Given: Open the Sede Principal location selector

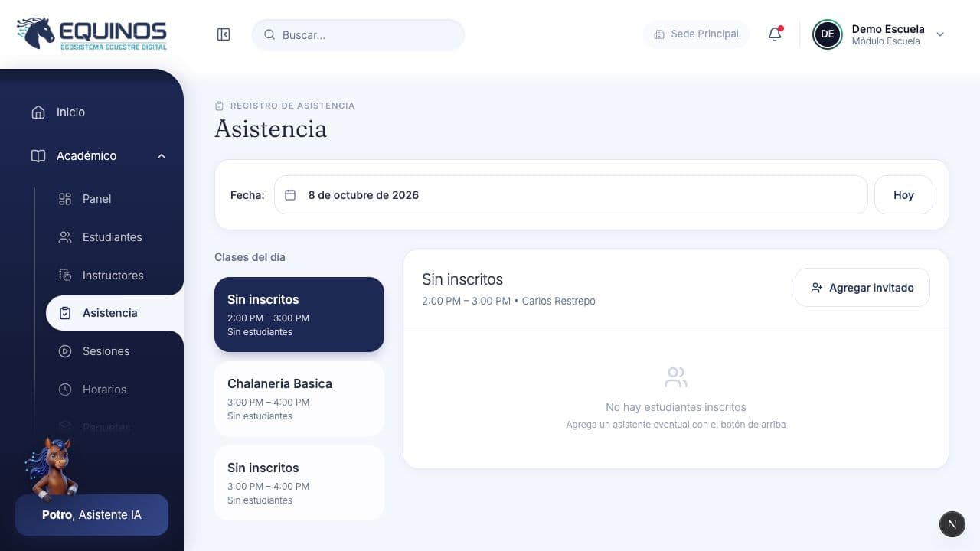Looking at the screenshot, I should (x=696, y=34).
